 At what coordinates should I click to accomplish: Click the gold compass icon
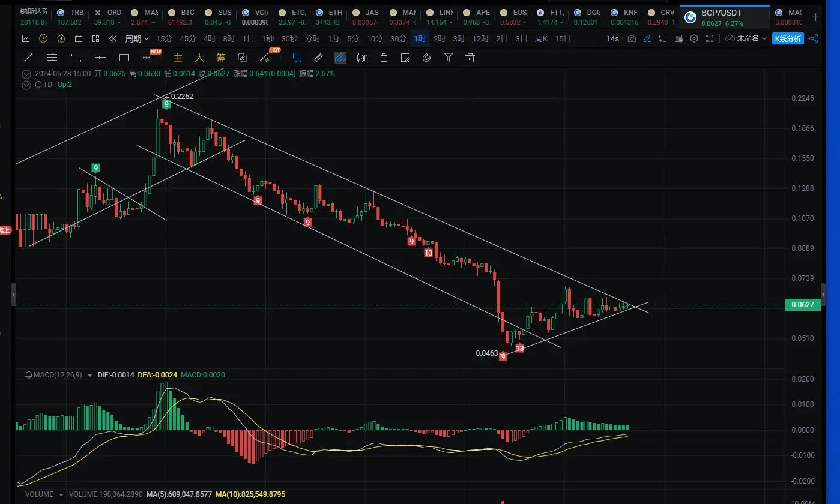pyautogui.click(x=43, y=38)
